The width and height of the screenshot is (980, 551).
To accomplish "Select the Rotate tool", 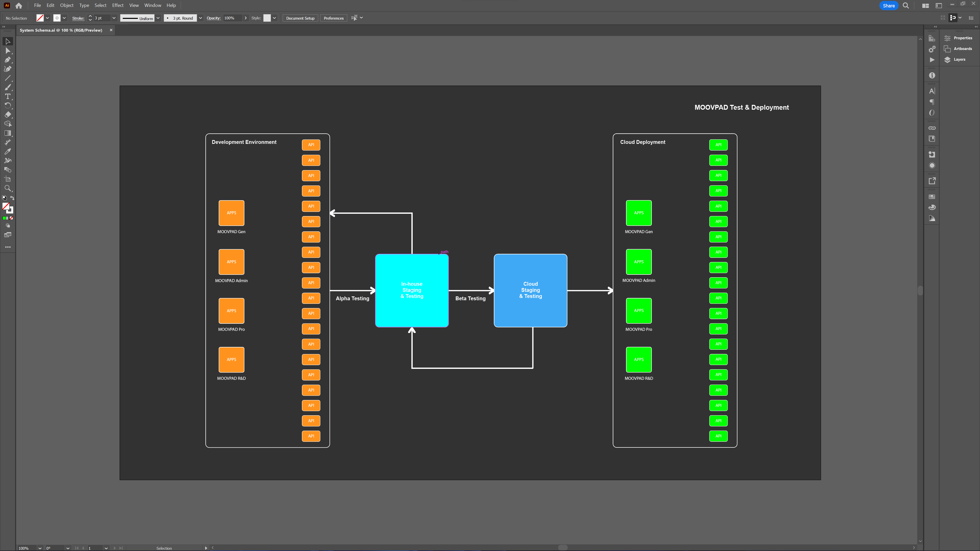I will point(8,105).
